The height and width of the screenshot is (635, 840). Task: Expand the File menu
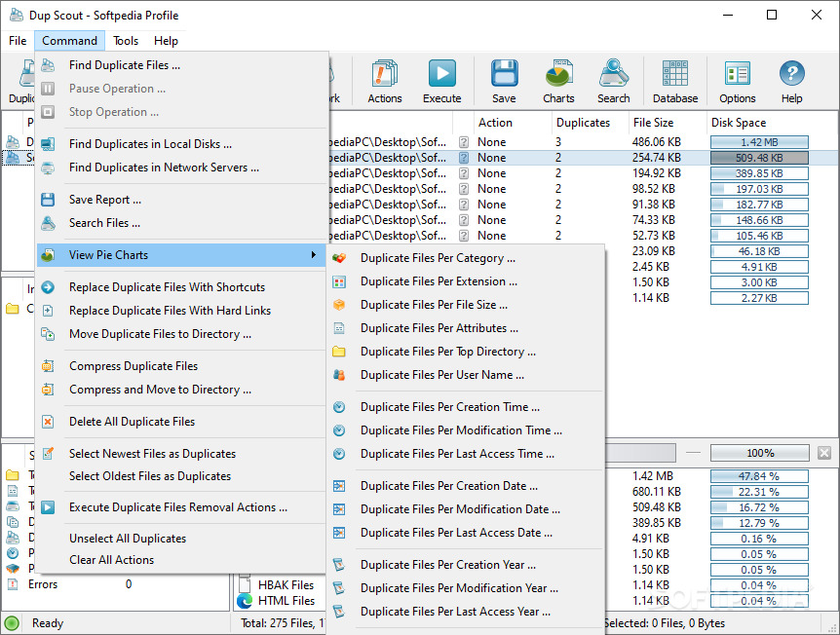(17, 41)
